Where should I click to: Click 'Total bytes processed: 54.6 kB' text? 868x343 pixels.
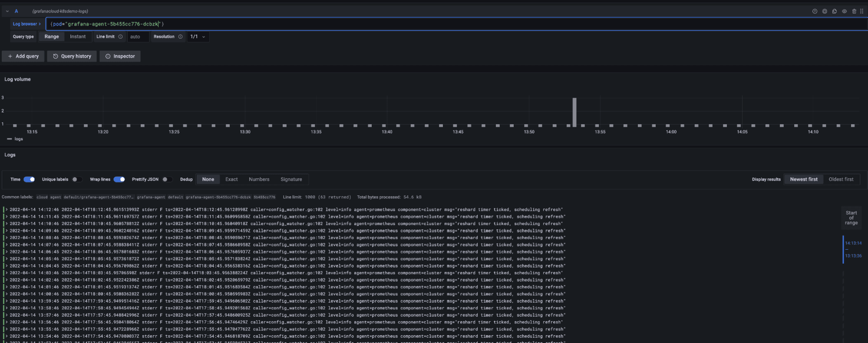(x=389, y=197)
